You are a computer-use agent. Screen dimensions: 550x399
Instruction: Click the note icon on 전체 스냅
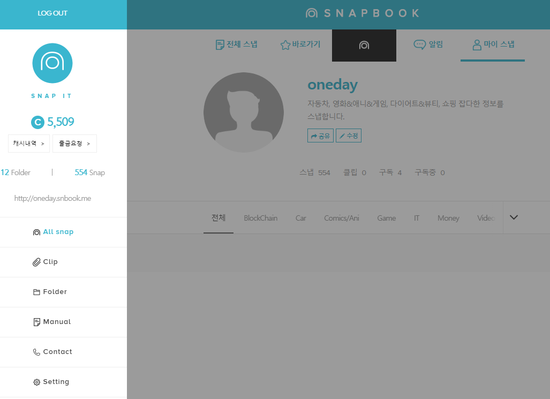[220, 45]
